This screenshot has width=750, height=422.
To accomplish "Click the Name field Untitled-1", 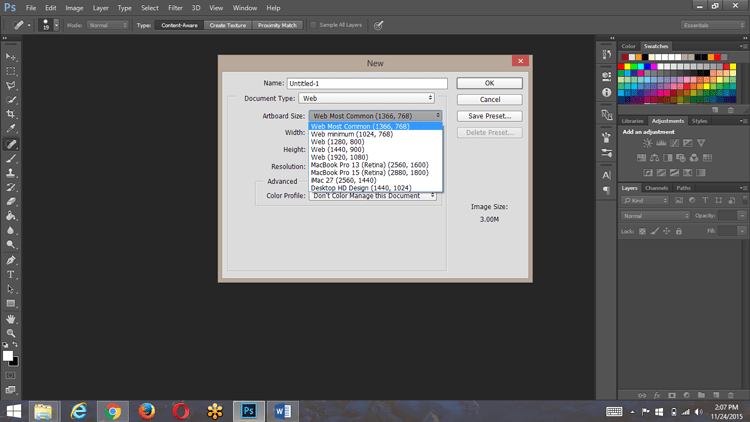I will coord(367,83).
